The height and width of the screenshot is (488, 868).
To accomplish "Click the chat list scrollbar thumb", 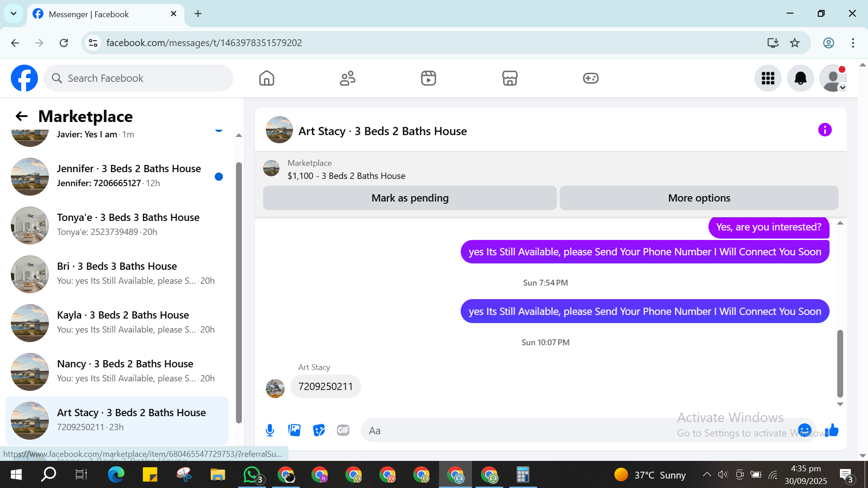I will tap(239, 293).
